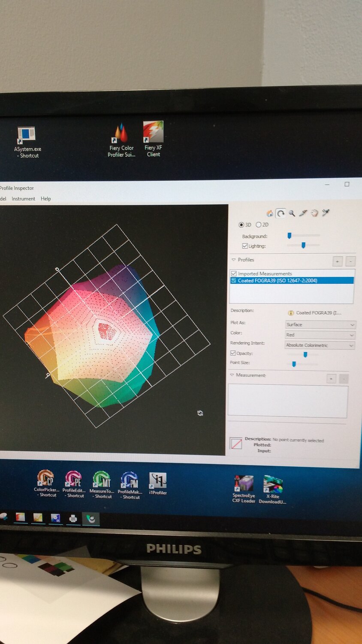Select the slice knife tool icon
Viewport: 362px width, 644px height.
coord(303,213)
